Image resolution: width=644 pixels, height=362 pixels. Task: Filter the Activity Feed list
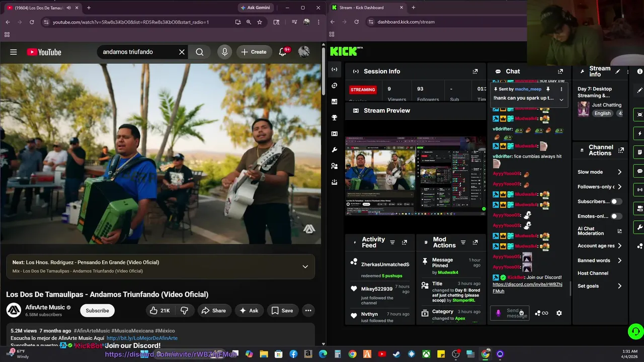click(392, 242)
